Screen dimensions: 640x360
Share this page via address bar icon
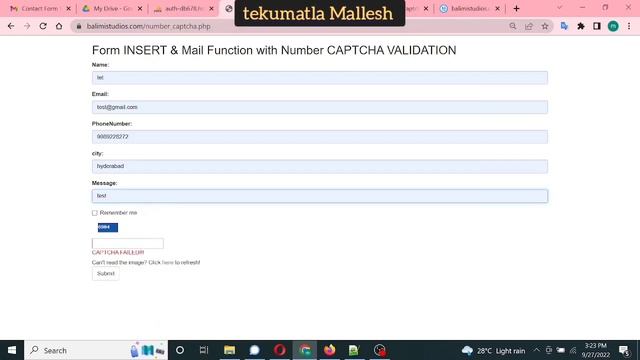click(x=529, y=26)
